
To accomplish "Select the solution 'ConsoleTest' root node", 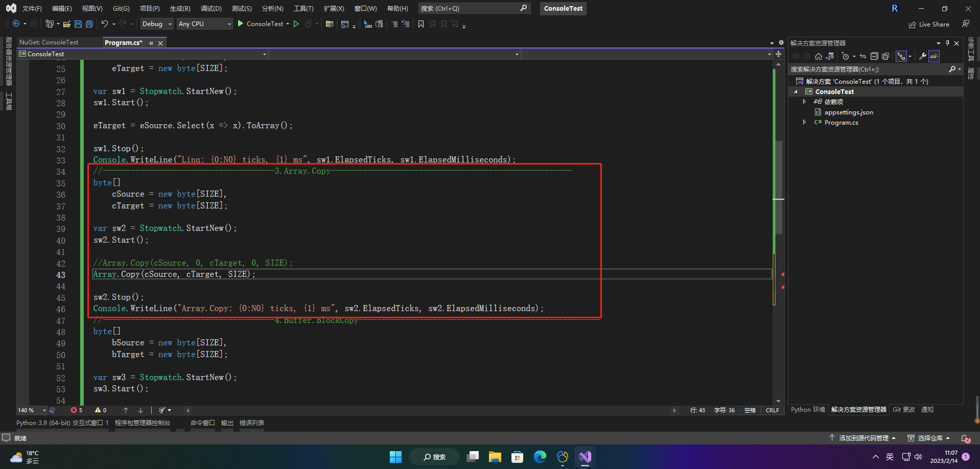I will point(867,82).
